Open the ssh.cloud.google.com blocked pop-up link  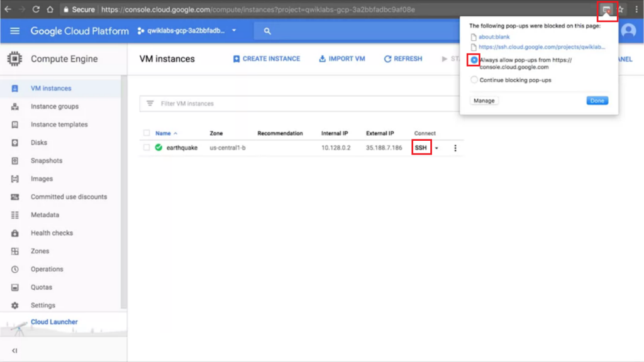tap(541, 47)
